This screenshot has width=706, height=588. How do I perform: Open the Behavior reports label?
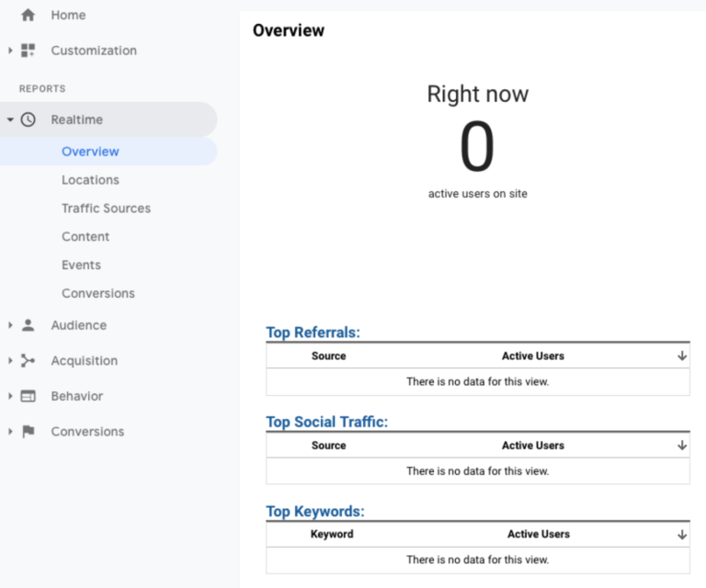pos(77,396)
